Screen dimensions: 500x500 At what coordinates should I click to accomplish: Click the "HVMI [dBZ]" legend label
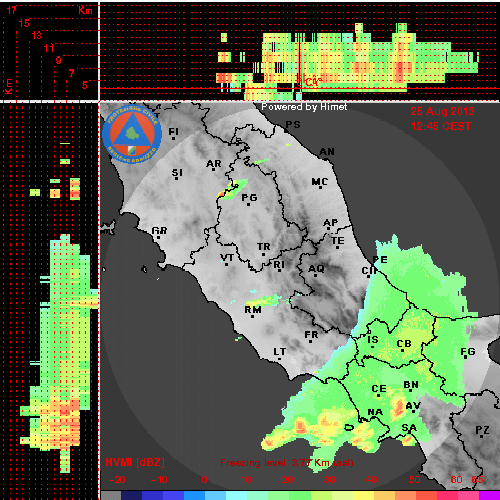pyautogui.click(x=135, y=463)
